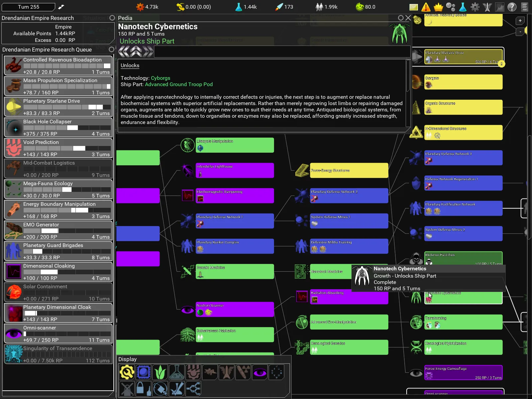The width and height of the screenshot is (532, 399).
Task: Click the Pedia text scrollbar
Action: (x=408, y=76)
